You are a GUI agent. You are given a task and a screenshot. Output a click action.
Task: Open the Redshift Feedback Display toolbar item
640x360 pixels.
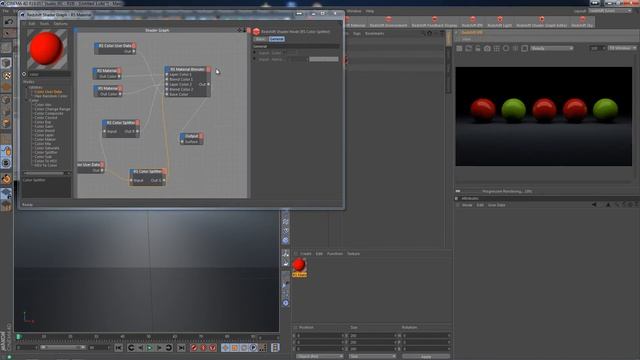click(434, 22)
